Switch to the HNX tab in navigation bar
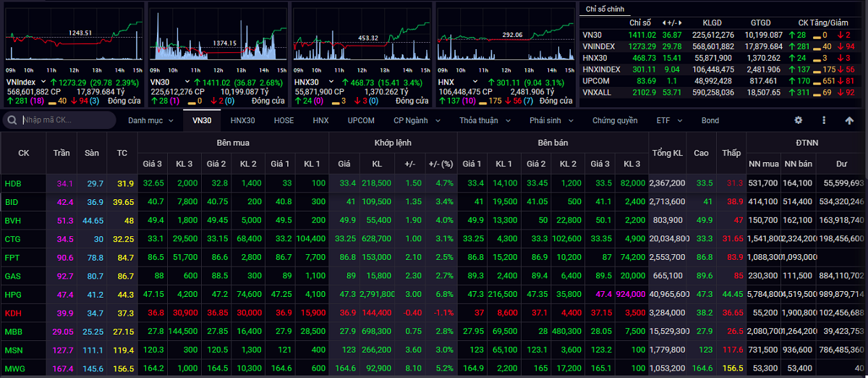The width and height of the screenshot is (868, 378). pos(320,120)
